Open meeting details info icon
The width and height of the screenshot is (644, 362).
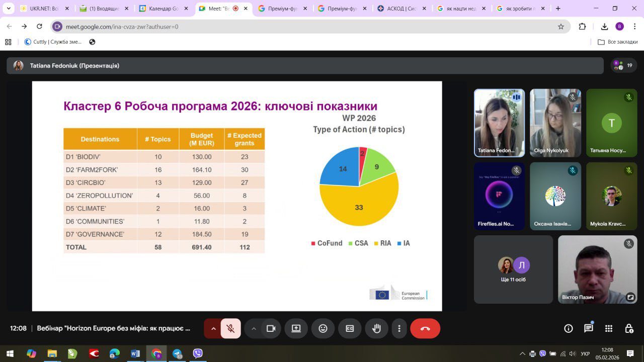coord(569,328)
